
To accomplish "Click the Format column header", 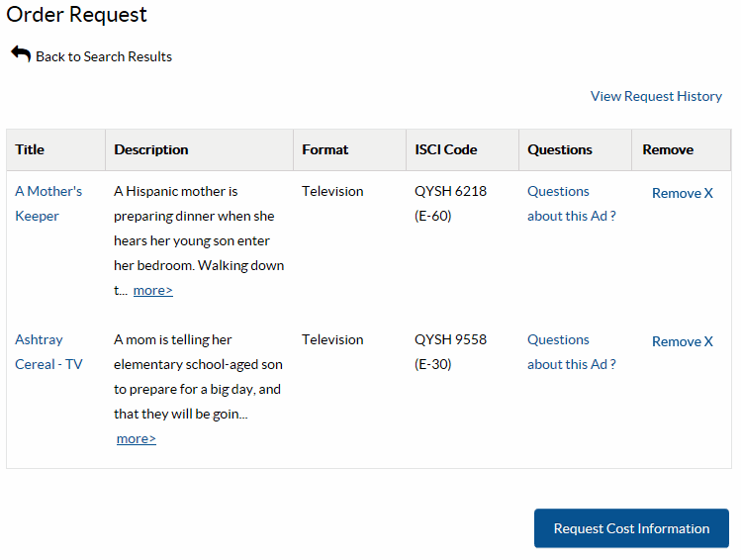I will pyautogui.click(x=324, y=149).
